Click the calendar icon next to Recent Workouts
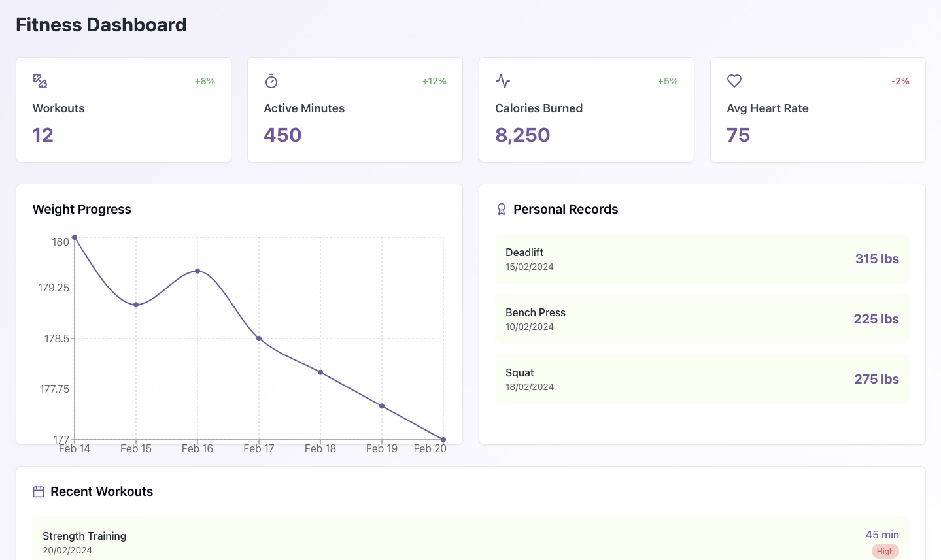Screen dimensions: 941x560 tap(39, 491)
